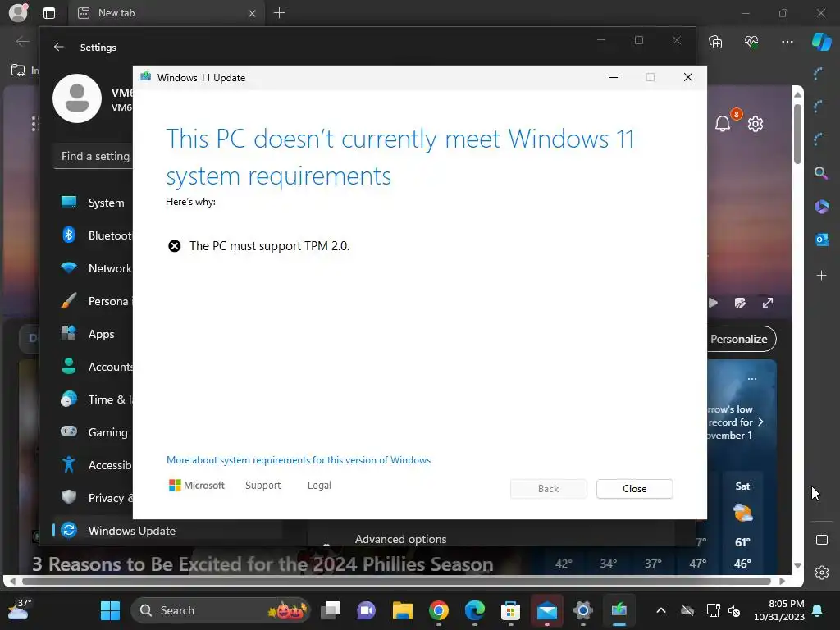Click the Edge sidebar search icon

point(820,172)
